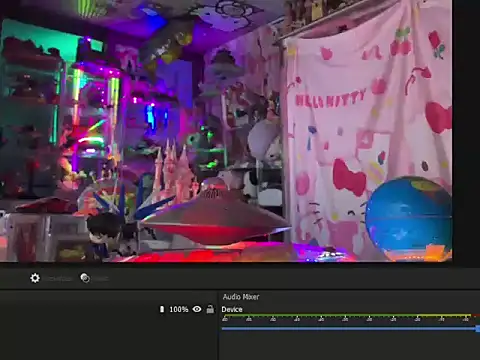Click the yellow segment of the audio meter

(x=444, y=315)
